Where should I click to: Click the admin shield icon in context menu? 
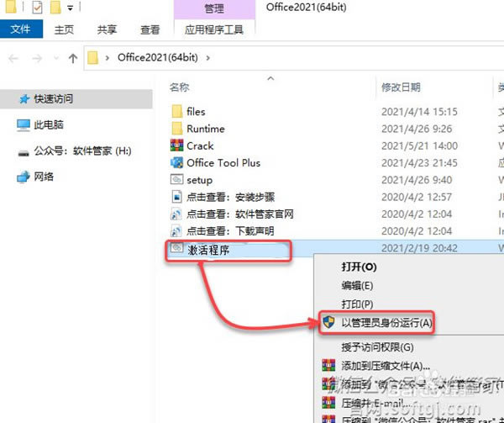click(x=328, y=322)
